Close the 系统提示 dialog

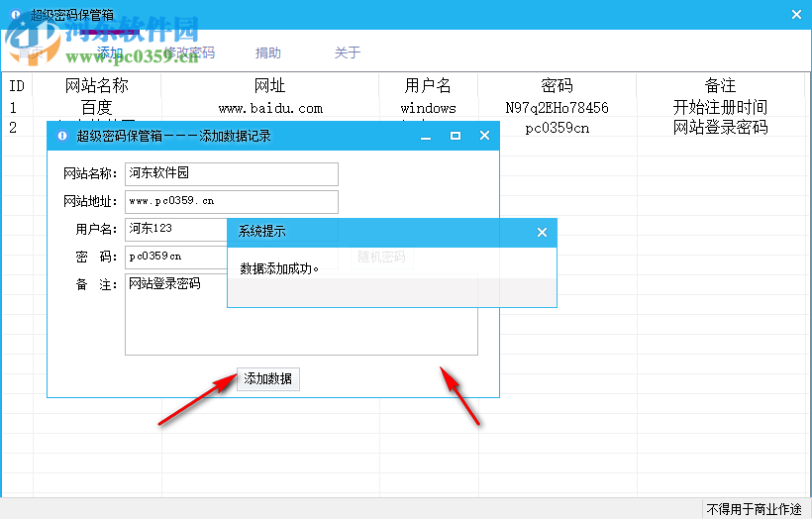(543, 233)
